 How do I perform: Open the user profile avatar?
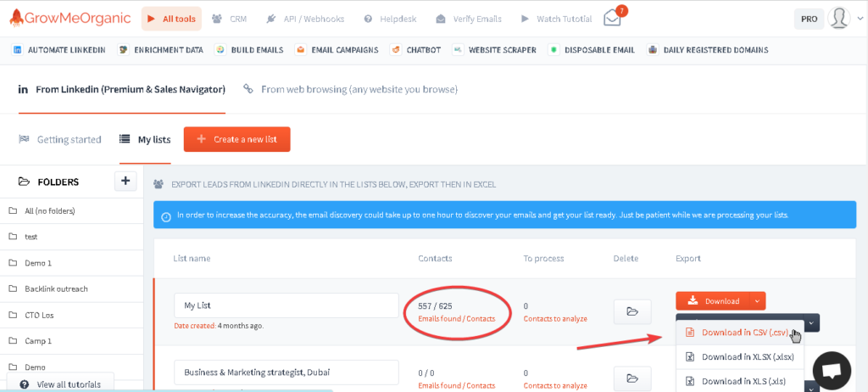pos(838,19)
